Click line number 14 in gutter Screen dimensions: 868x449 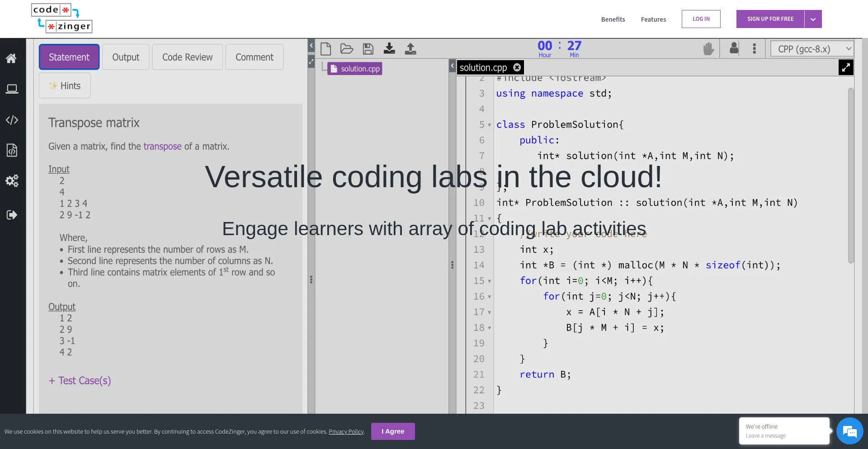479,265
